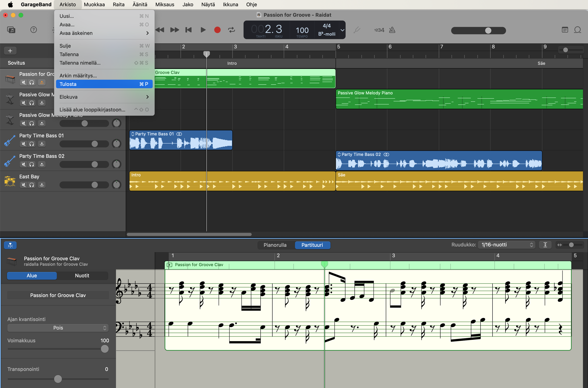Click the Go to Beginning button
This screenshot has height=388, width=588.
tap(188, 30)
